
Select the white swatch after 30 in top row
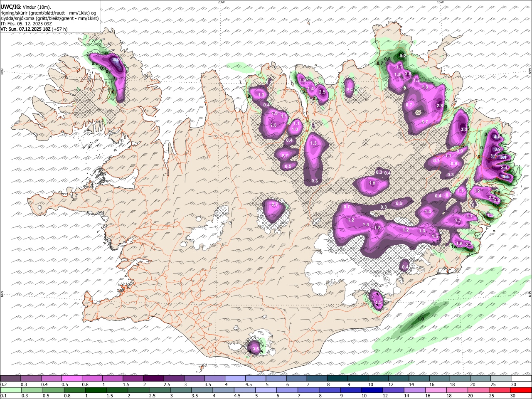522,378
